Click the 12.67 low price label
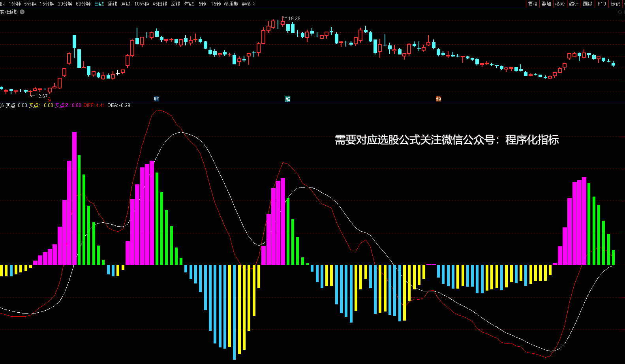Viewport: 625px width, 364px height. (41, 96)
